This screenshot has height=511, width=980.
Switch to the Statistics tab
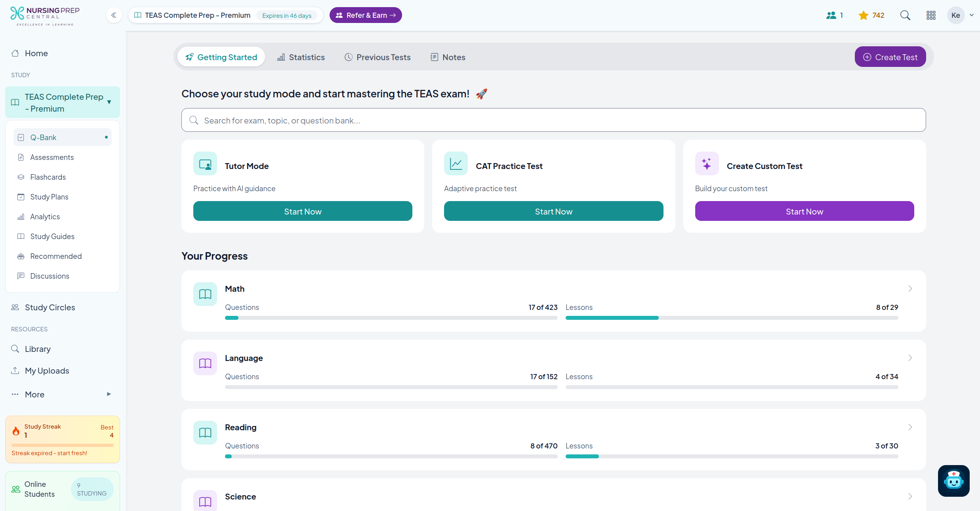pyautogui.click(x=301, y=57)
